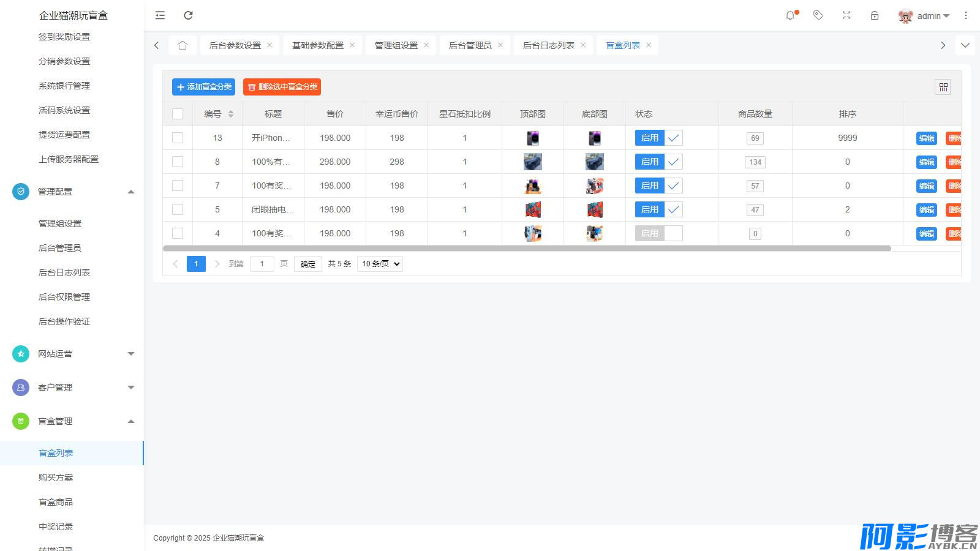Tick the select-all header checkbox
Screen dimensions: 980x551
(178, 114)
